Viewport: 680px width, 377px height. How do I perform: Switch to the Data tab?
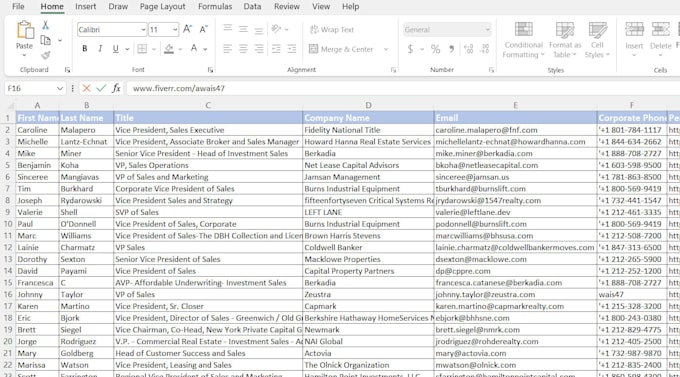pos(252,7)
